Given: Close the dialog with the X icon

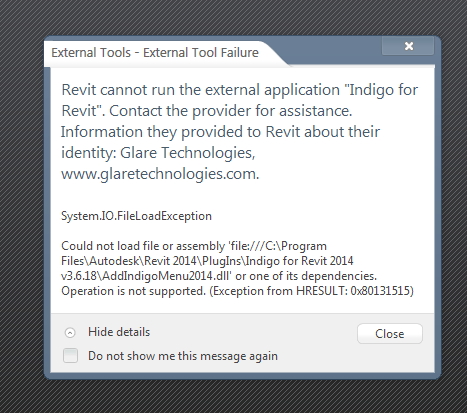Looking at the screenshot, I should click(408, 46).
